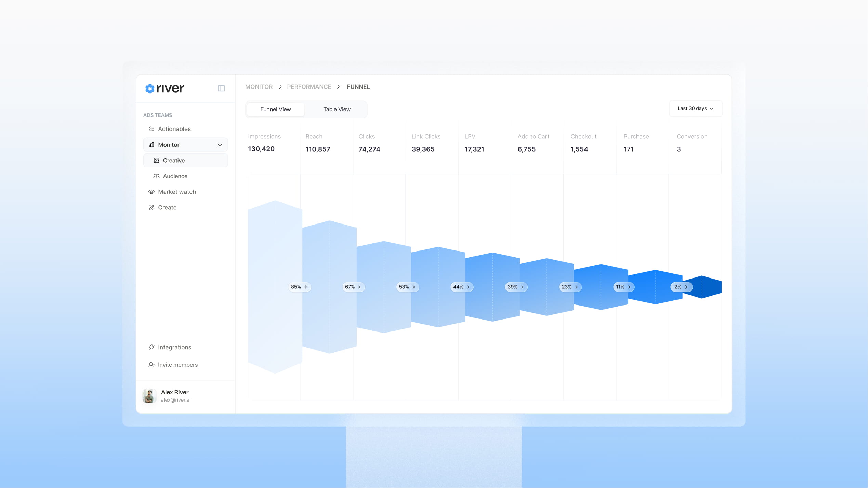
Task: Switch to the Table View tab
Action: pyautogui.click(x=337, y=109)
